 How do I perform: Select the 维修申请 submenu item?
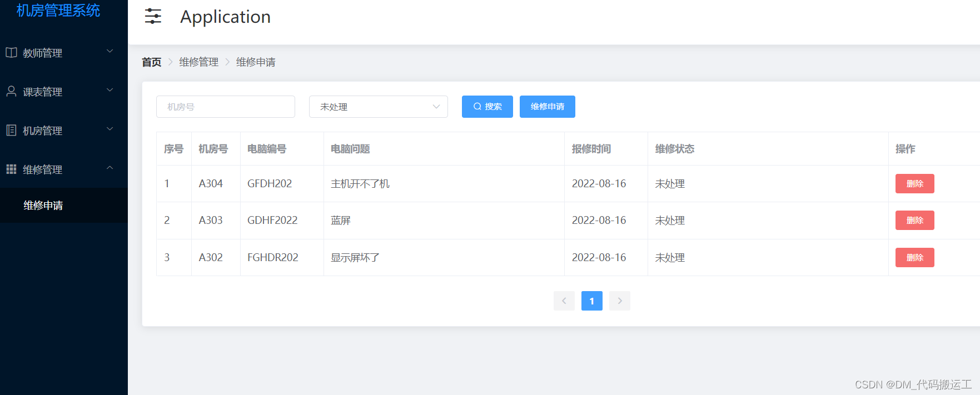click(64, 206)
